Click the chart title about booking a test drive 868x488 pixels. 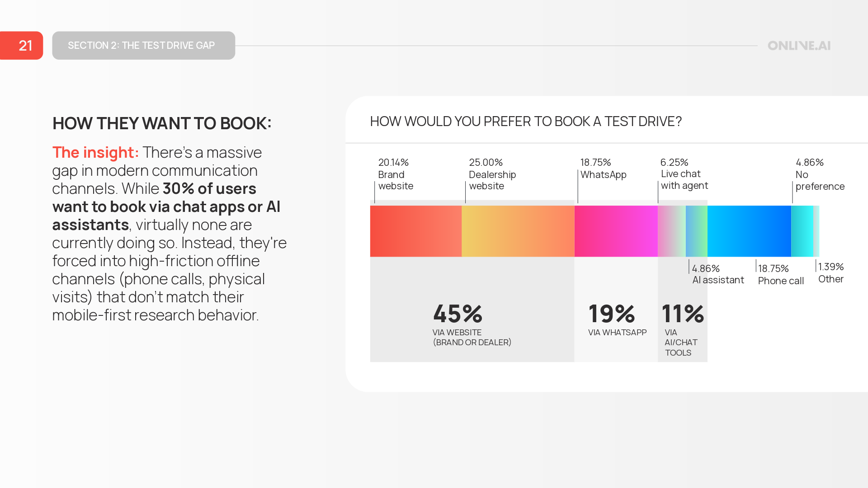526,122
